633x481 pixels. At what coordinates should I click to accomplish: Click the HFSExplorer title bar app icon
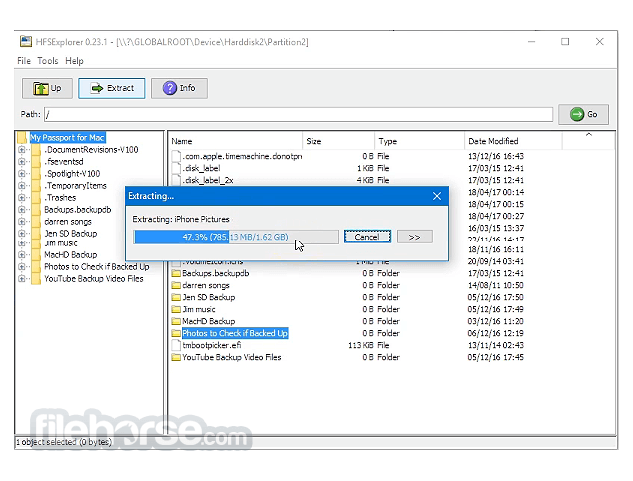click(x=26, y=42)
